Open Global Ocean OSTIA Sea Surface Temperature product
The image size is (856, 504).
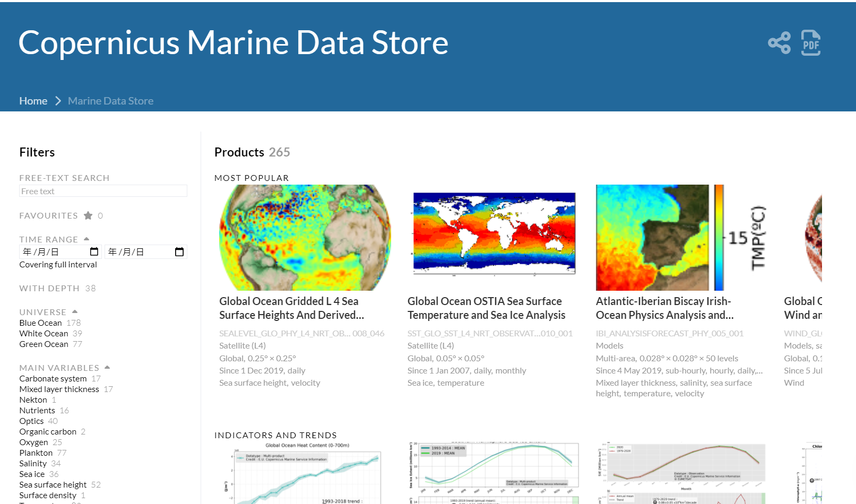(x=486, y=308)
